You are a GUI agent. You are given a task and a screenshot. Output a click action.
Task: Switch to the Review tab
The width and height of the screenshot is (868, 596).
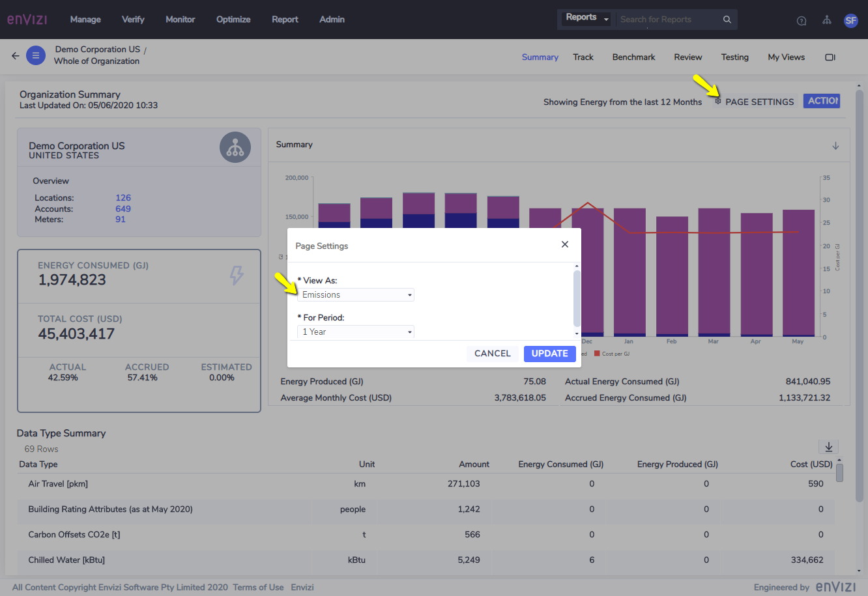point(688,57)
